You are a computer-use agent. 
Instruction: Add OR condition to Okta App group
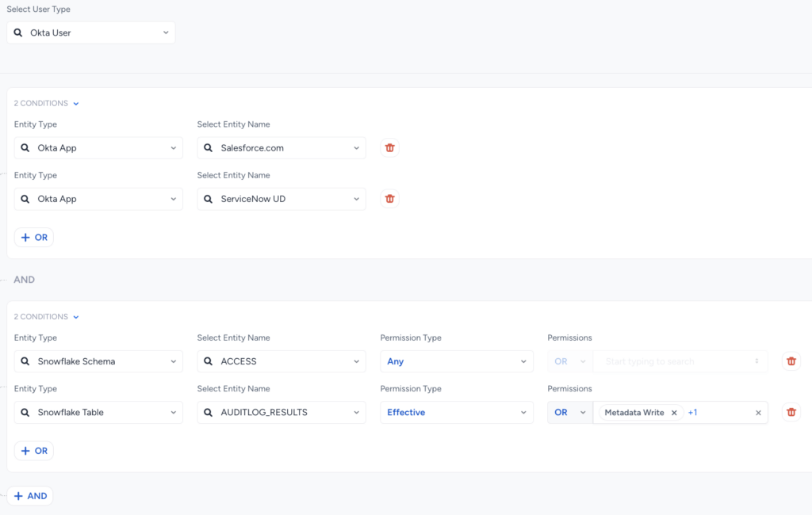click(x=34, y=238)
